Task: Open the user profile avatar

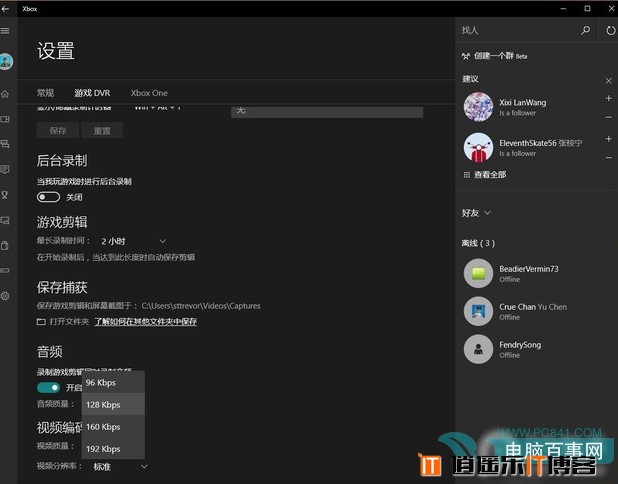Action: pyautogui.click(x=6, y=61)
